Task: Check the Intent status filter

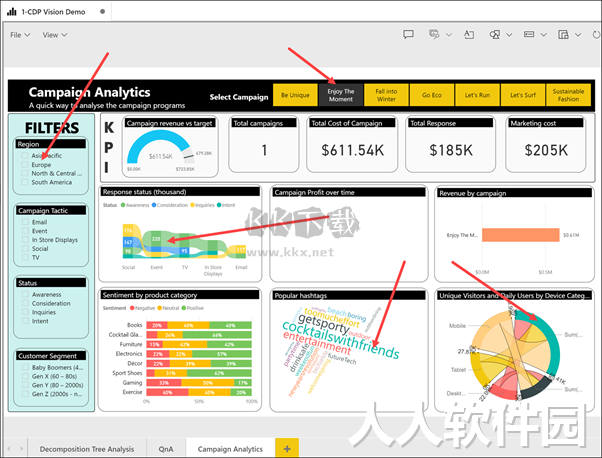Action: [25, 321]
